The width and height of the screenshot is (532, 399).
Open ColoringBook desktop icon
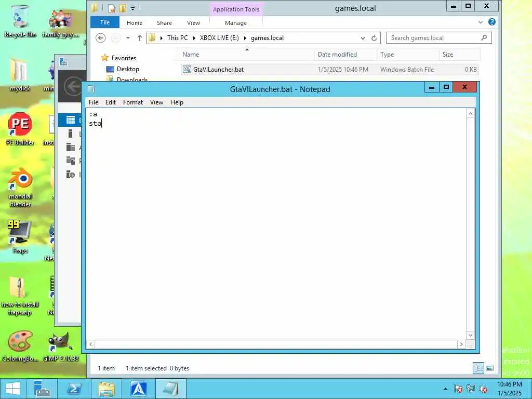click(20, 346)
